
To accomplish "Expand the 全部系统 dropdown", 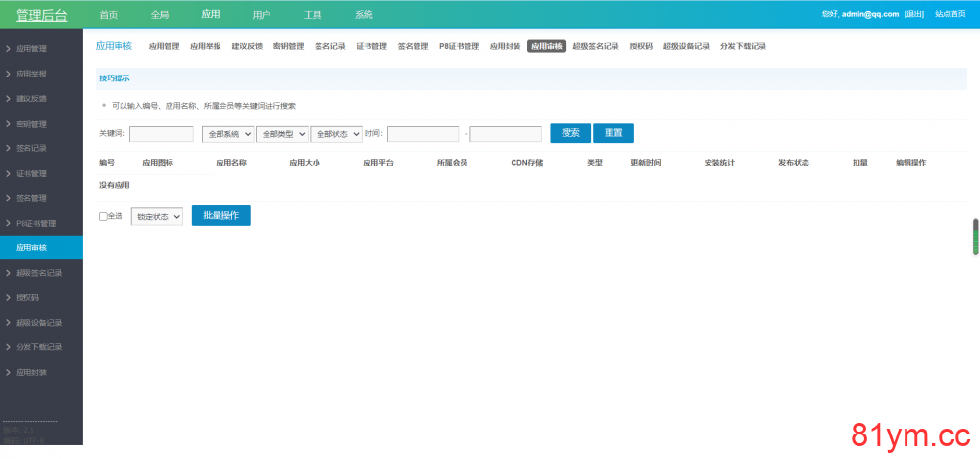I will coord(228,133).
